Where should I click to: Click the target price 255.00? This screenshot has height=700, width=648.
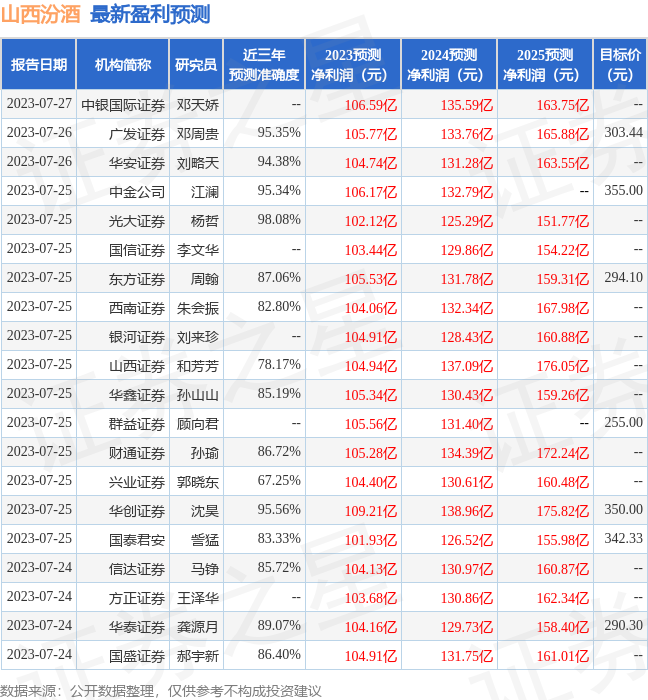coord(623,423)
